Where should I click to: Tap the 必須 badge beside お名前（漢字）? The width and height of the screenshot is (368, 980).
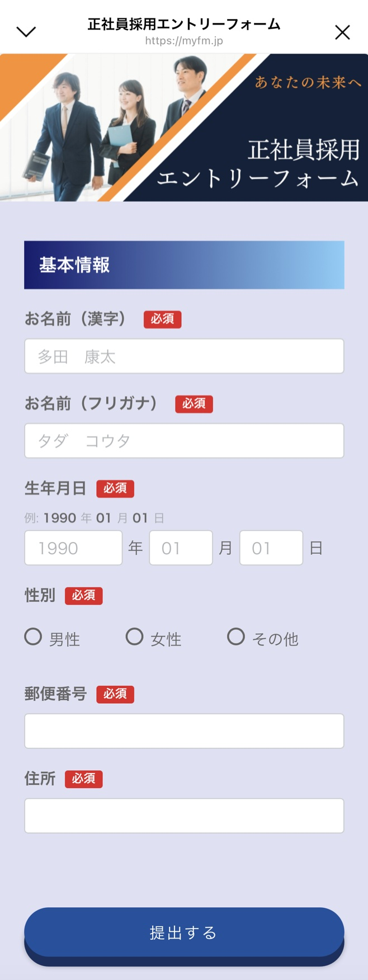click(162, 319)
